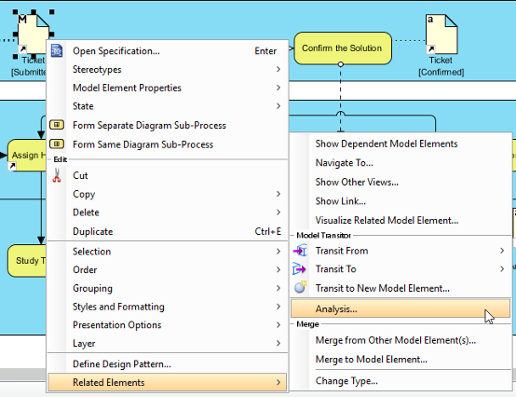Open the Layer submenu

168,343
